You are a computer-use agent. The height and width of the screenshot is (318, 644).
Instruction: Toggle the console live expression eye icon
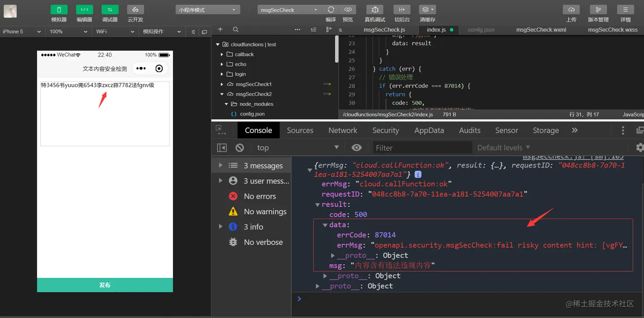coord(356,147)
